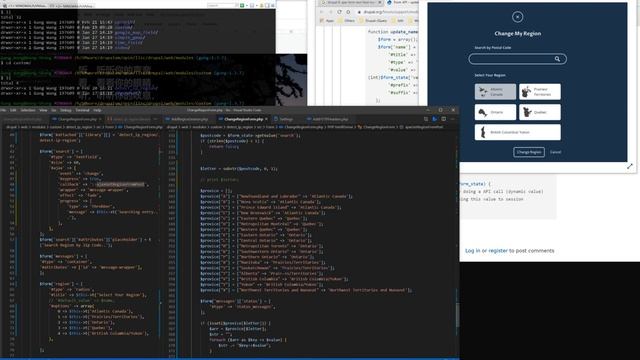
Task: Reload the browser page
Action: pos(339,12)
